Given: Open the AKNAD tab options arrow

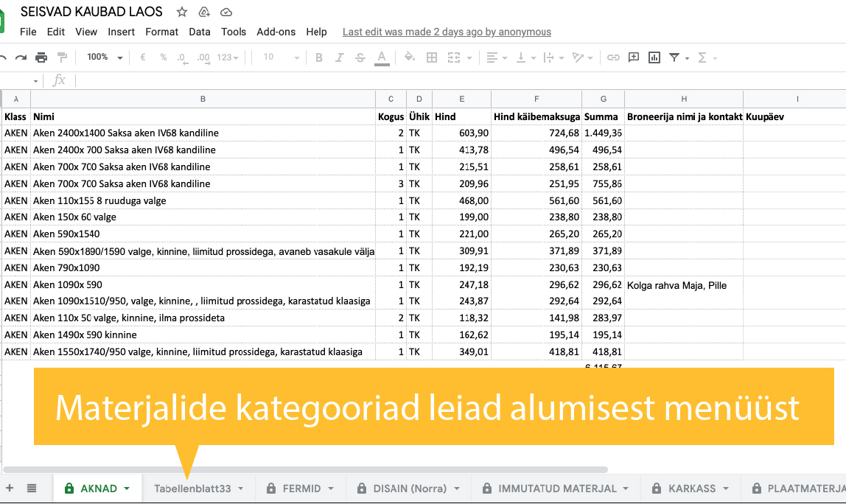Looking at the screenshot, I should click(127, 489).
